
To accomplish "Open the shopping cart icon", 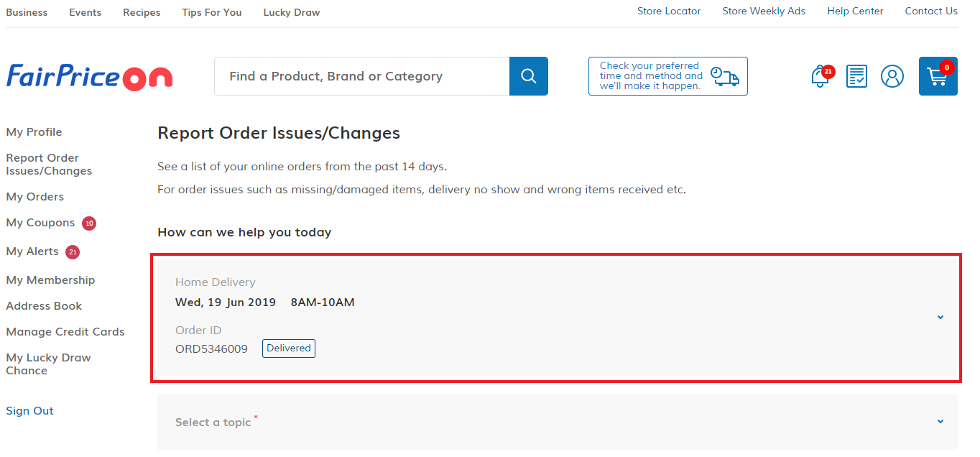I will pyautogui.click(x=938, y=76).
